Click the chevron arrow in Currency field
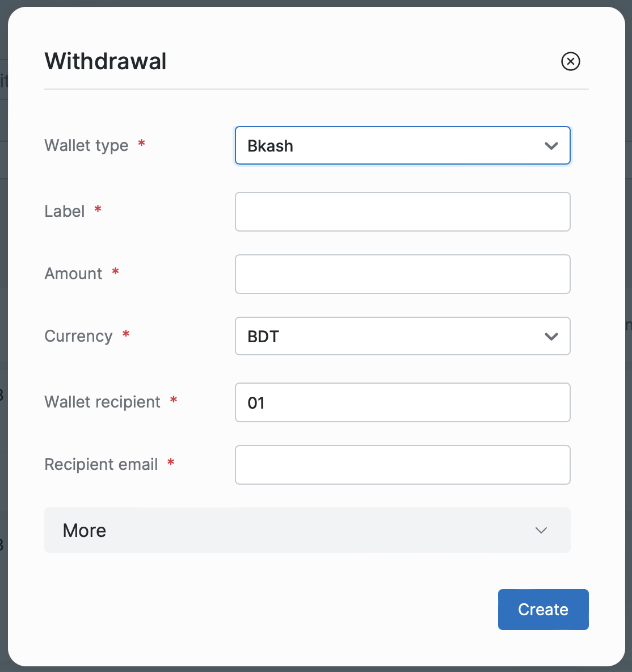632x672 pixels. (551, 337)
